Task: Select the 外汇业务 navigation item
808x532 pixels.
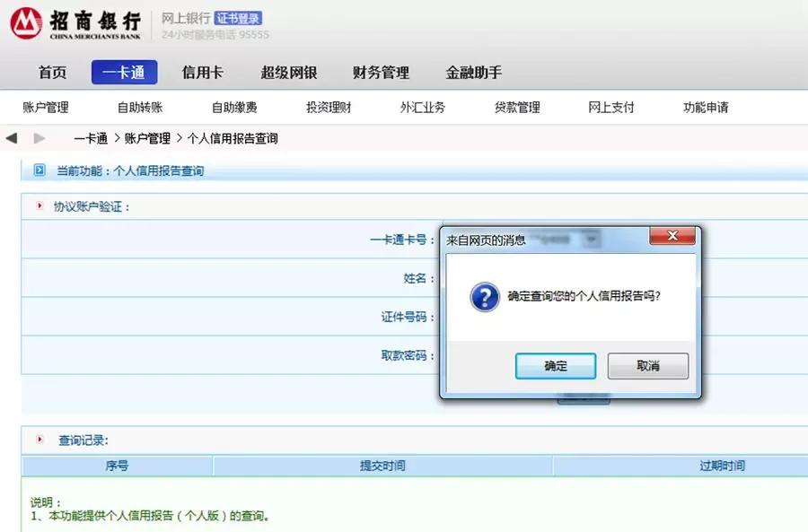Action: tap(421, 107)
